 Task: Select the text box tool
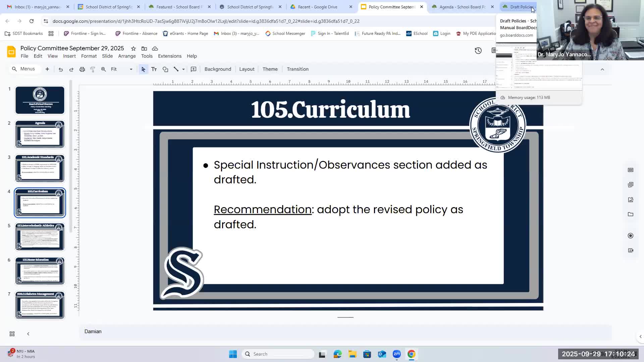pyautogui.click(x=154, y=69)
